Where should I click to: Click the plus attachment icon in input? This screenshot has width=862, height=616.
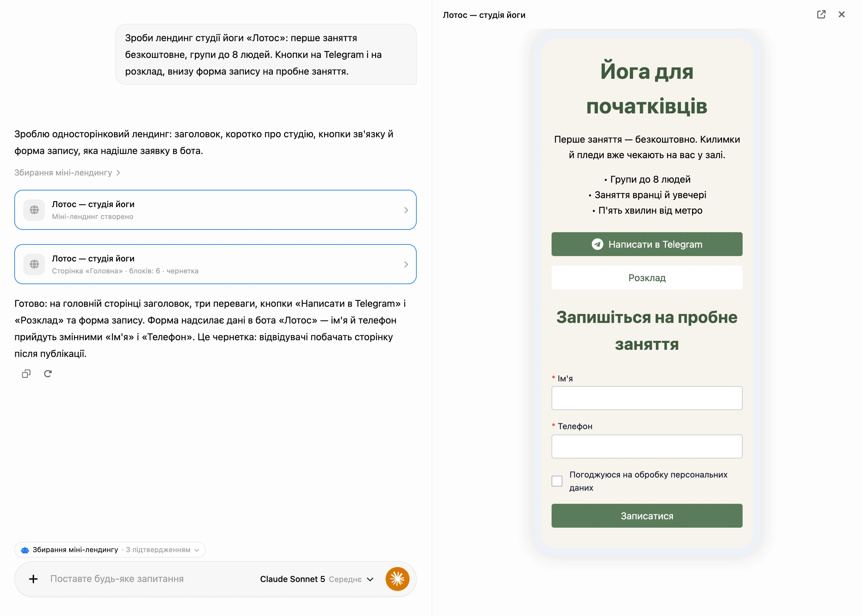(x=33, y=579)
